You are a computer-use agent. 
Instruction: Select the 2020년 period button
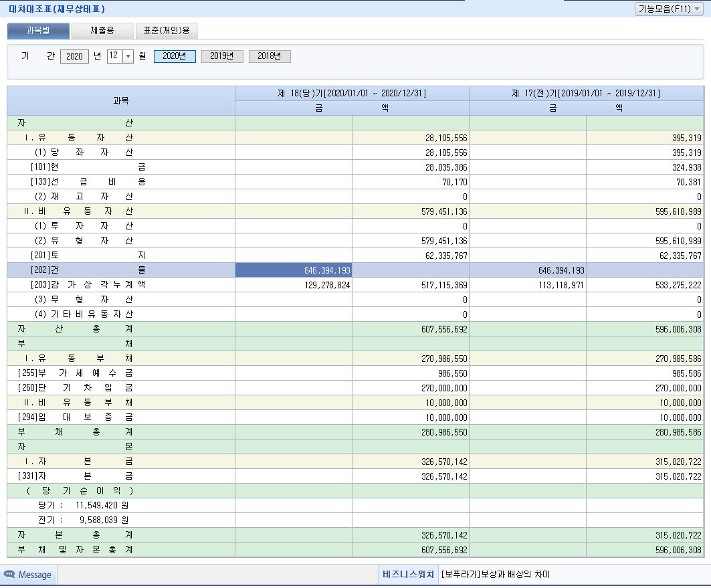click(175, 56)
